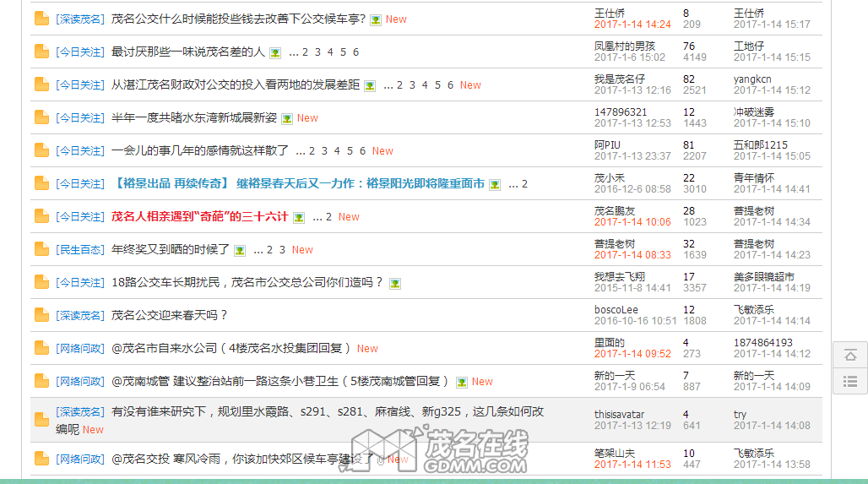Go to page 2 of 从湛江茂名财政 thread
This screenshot has width=868, height=484.
399,84
